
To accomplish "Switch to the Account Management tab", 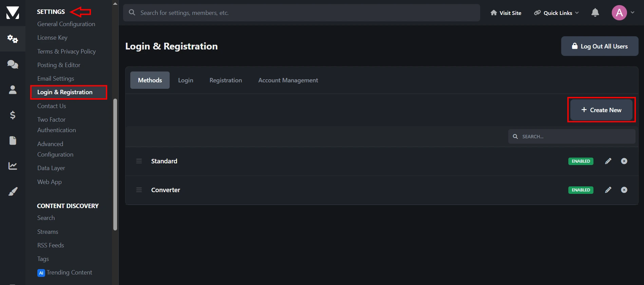I will click(288, 80).
